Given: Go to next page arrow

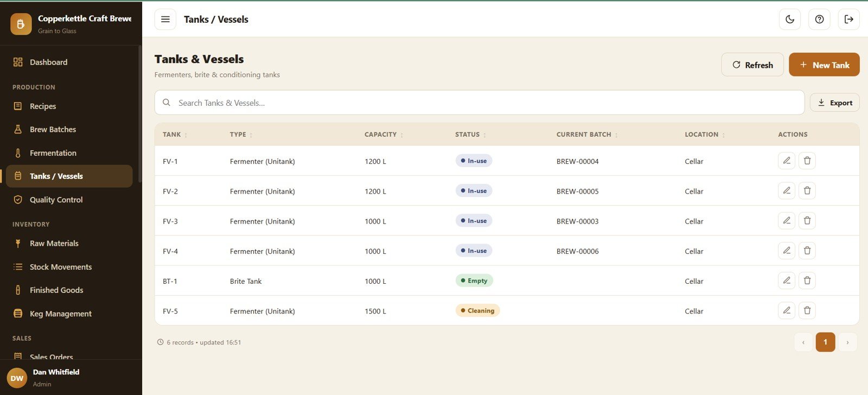Looking at the screenshot, I should pos(847,342).
